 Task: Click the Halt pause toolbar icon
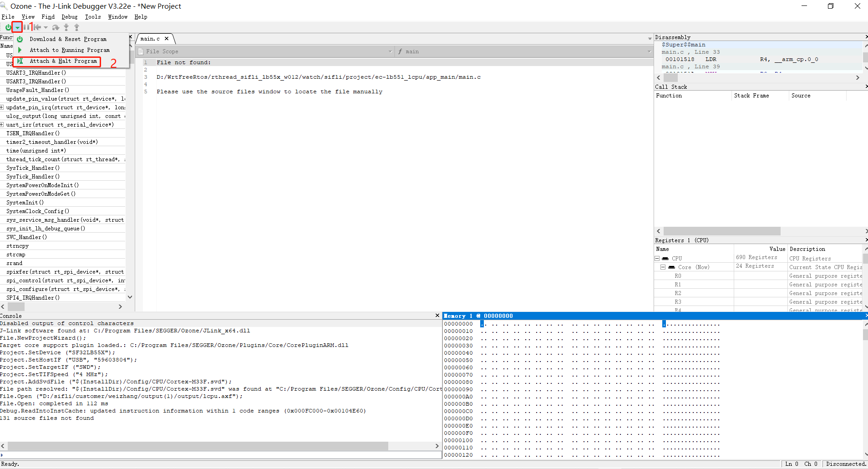(26, 27)
